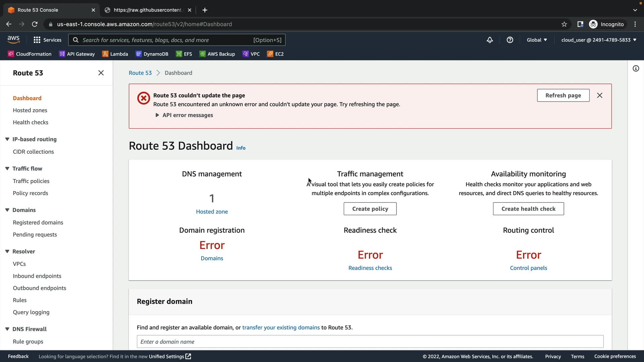Open the cloud_user account dropdown
Screen dimensions: 644x362
point(599,40)
